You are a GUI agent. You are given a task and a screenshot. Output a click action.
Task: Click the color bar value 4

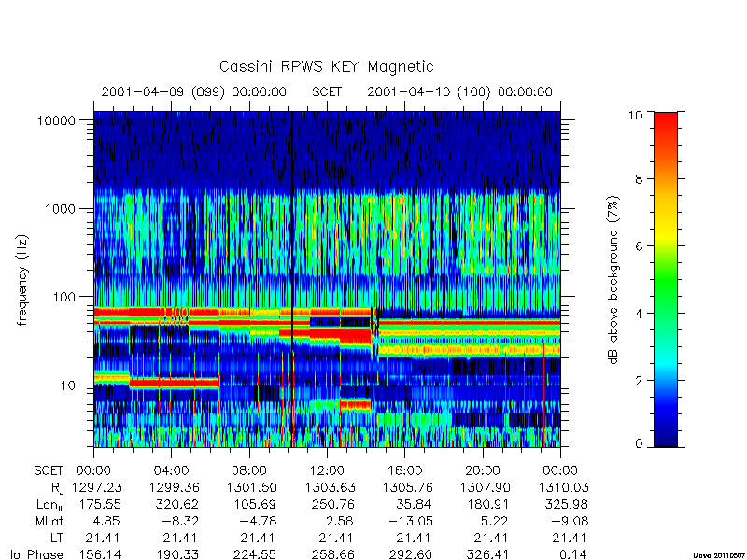[x=639, y=314]
